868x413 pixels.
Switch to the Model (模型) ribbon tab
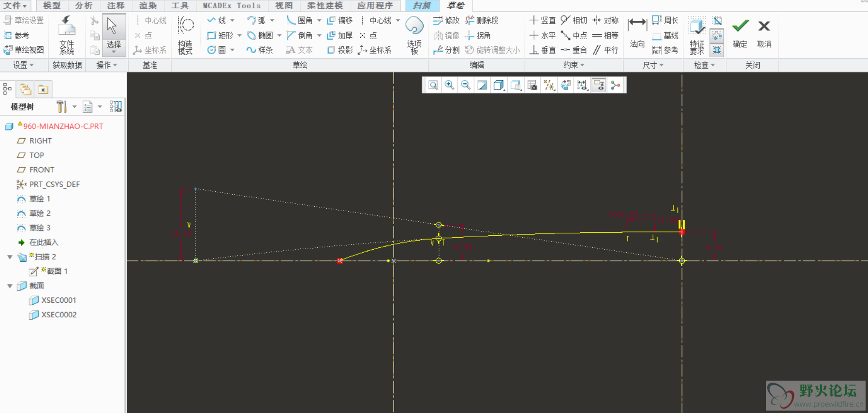point(52,6)
